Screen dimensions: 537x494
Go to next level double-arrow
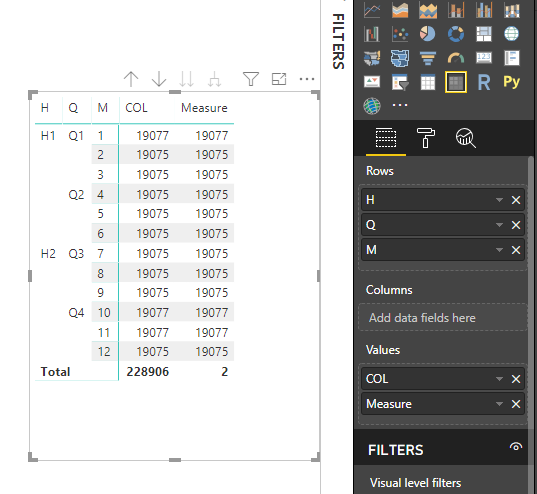click(x=187, y=79)
